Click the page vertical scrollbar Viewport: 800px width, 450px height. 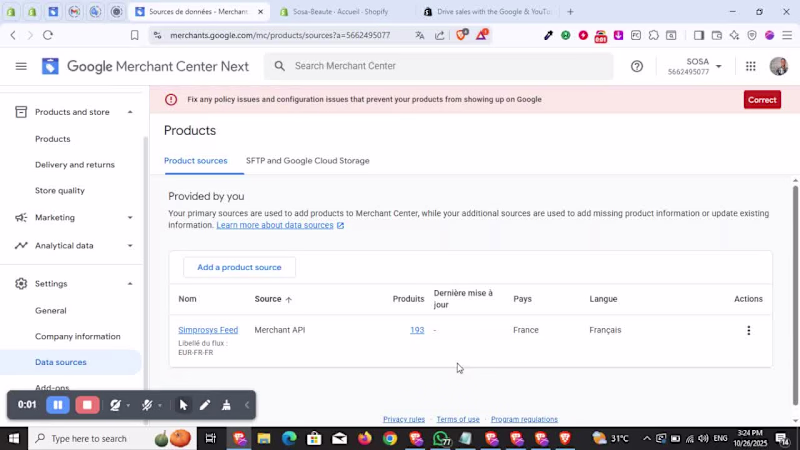point(795,295)
